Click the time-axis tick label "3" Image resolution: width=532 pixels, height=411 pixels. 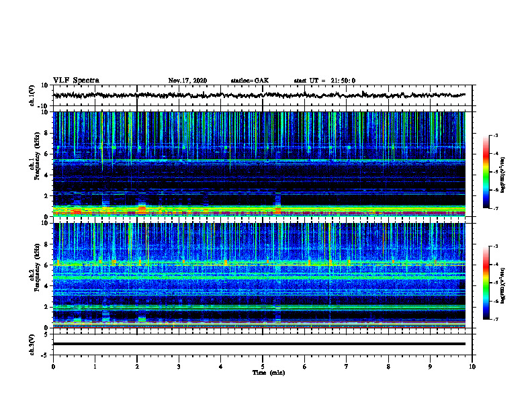(179, 367)
